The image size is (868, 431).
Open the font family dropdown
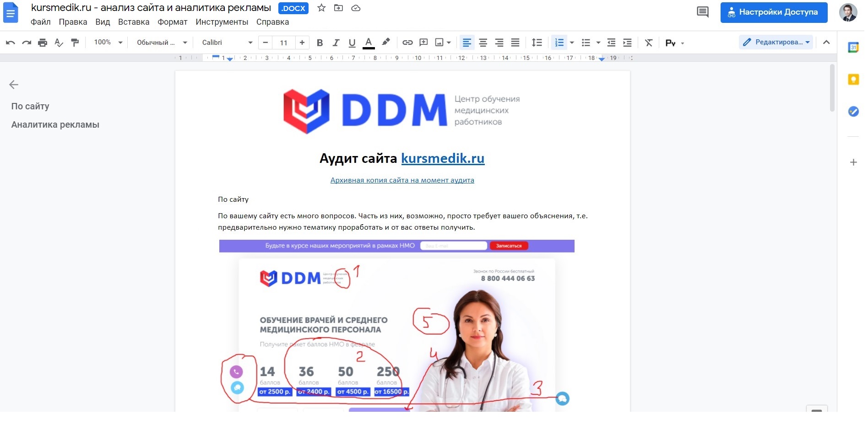(226, 43)
